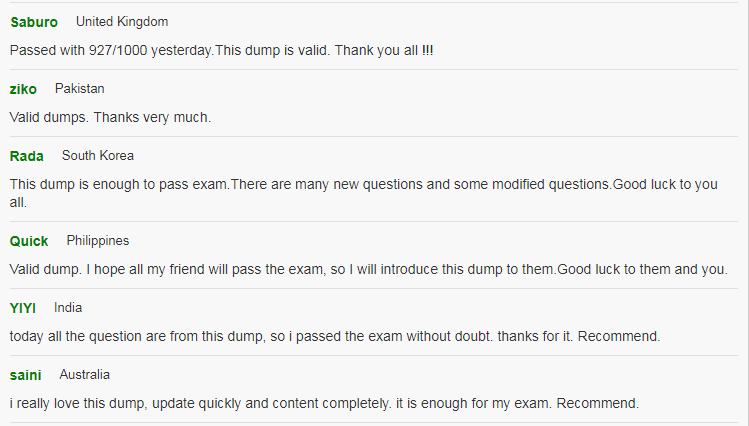Select the Pakistan country label
Viewport: 749px width, 426px height.
click(x=79, y=88)
